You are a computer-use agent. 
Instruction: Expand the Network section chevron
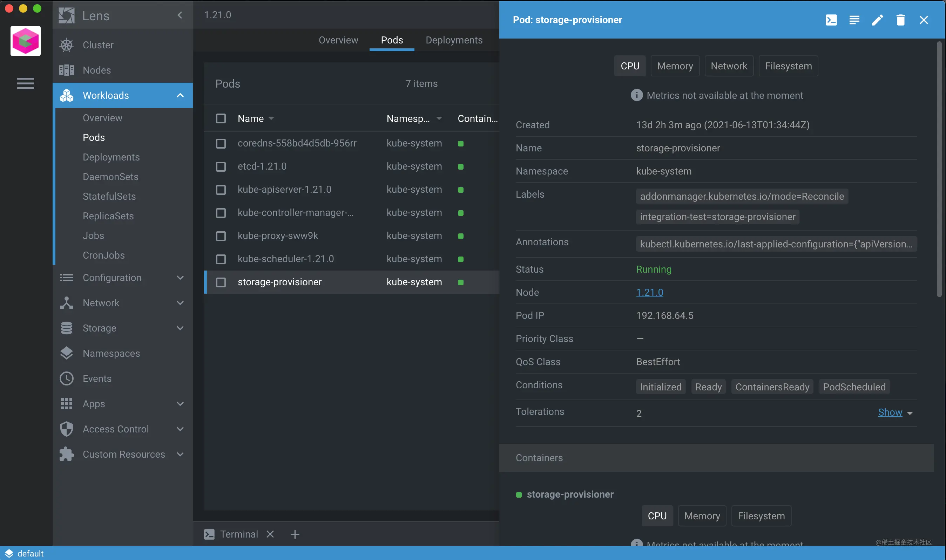click(x=180, y=303)
